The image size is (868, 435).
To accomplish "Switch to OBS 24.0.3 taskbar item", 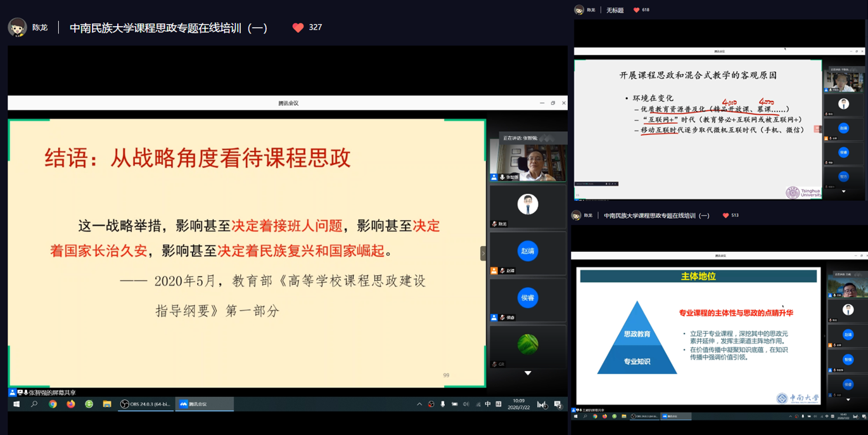I will [146, 404].
